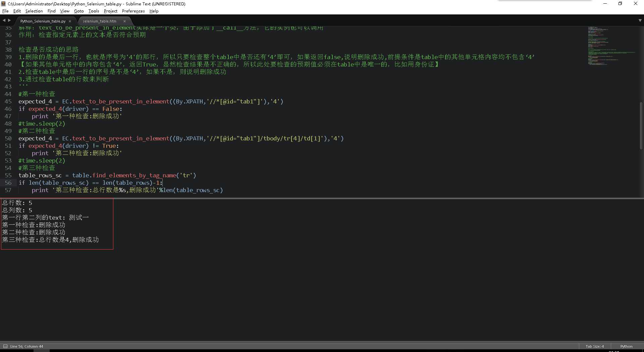Viewport: 644px width, 352px height.
Task: Minimize the Sublime Text window
Action: (605, 4)
